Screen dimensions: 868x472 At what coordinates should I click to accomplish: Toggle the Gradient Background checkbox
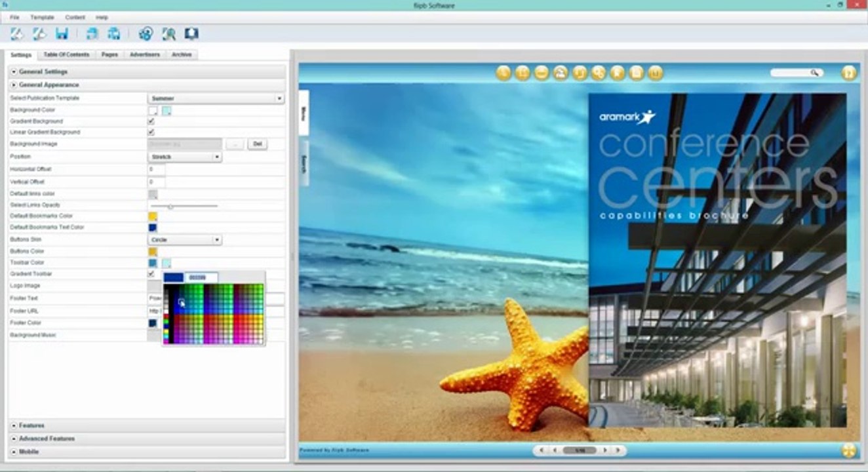pyautogui.click(x=151, y=121)
